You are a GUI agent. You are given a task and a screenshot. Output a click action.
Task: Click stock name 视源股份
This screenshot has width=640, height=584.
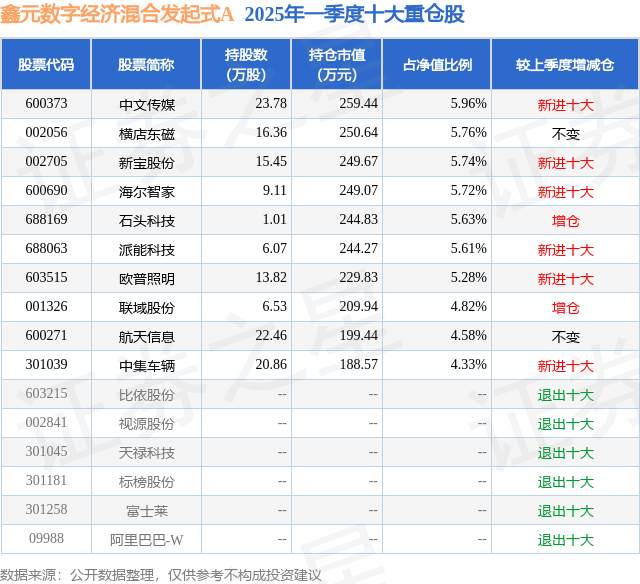pyautogui.click(x=147, y=424)
